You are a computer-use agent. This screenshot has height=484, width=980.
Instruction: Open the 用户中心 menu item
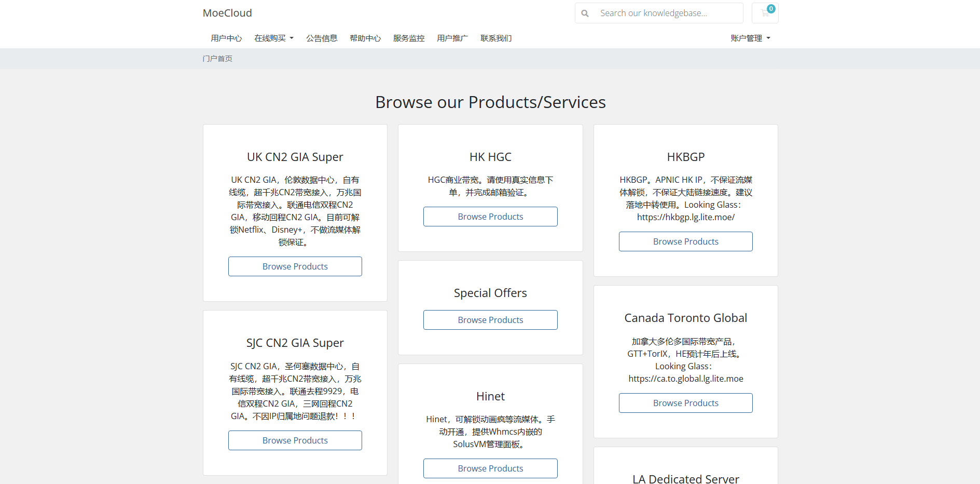(x=226, y=38)
